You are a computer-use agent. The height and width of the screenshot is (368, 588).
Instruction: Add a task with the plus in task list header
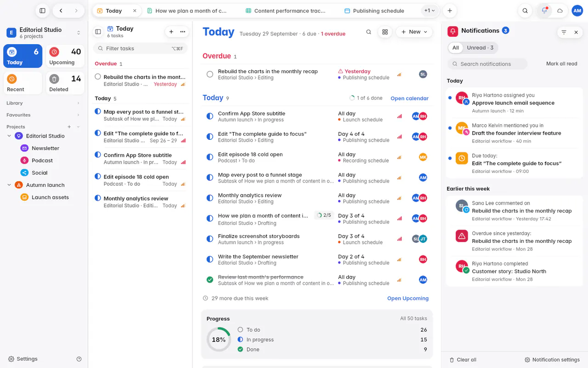click(171, 32)
